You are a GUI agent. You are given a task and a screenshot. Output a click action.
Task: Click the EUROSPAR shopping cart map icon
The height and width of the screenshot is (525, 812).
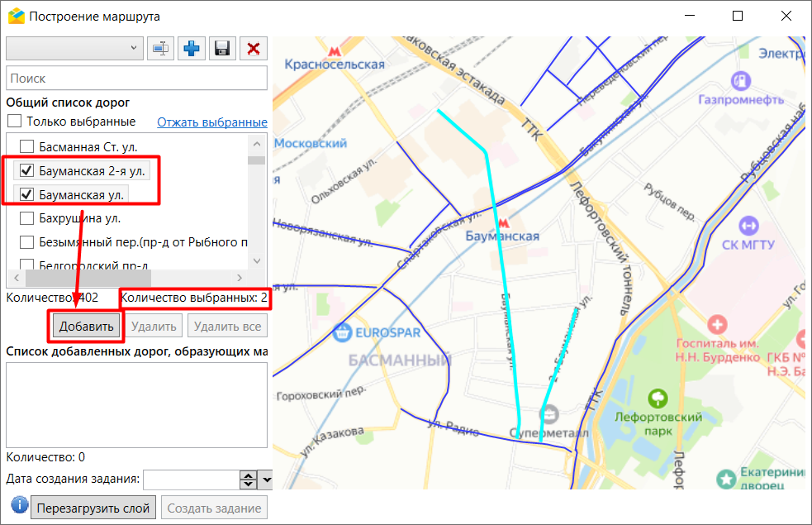pos(342,333)
